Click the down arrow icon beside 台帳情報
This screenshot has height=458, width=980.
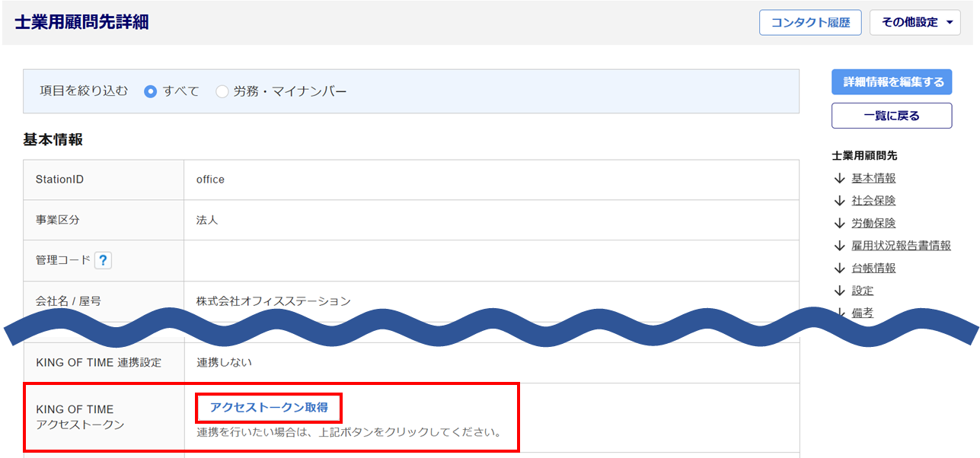click(840, 268)
